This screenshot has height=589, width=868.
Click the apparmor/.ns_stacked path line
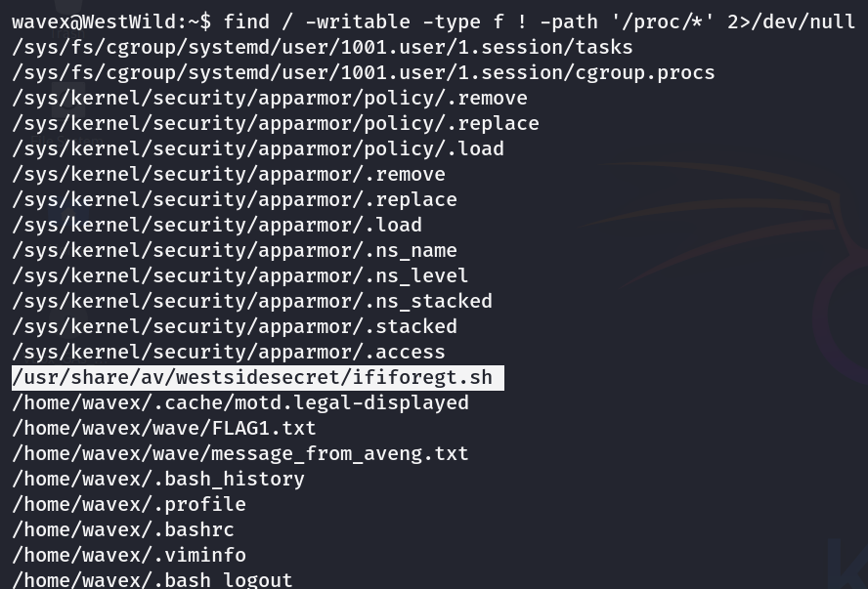click(252, 301)
